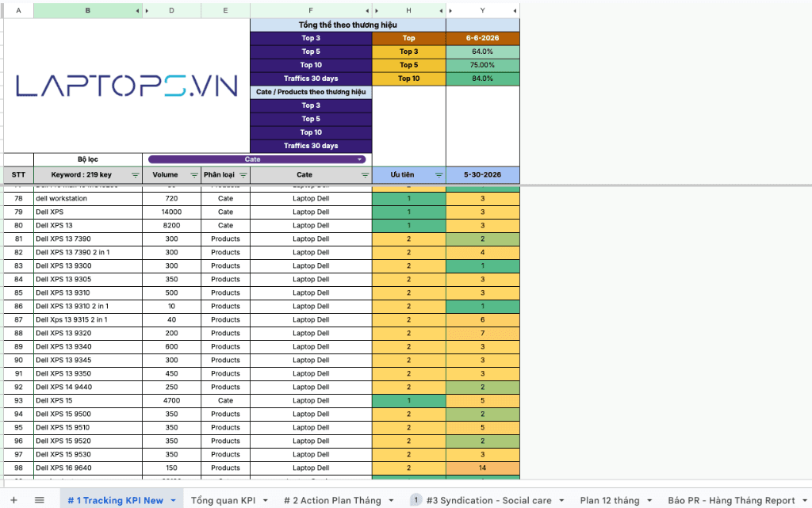Open filter icon in Ưu tiên header

(439, 175)
